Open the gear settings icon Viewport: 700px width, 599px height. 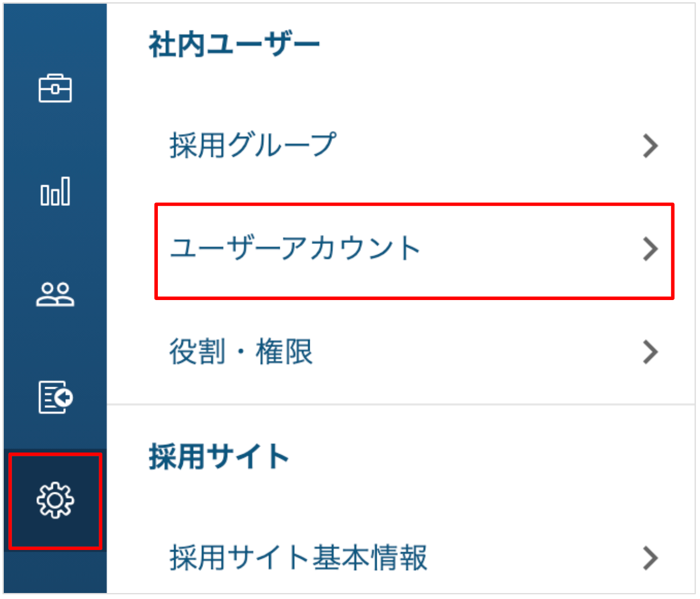55,500
